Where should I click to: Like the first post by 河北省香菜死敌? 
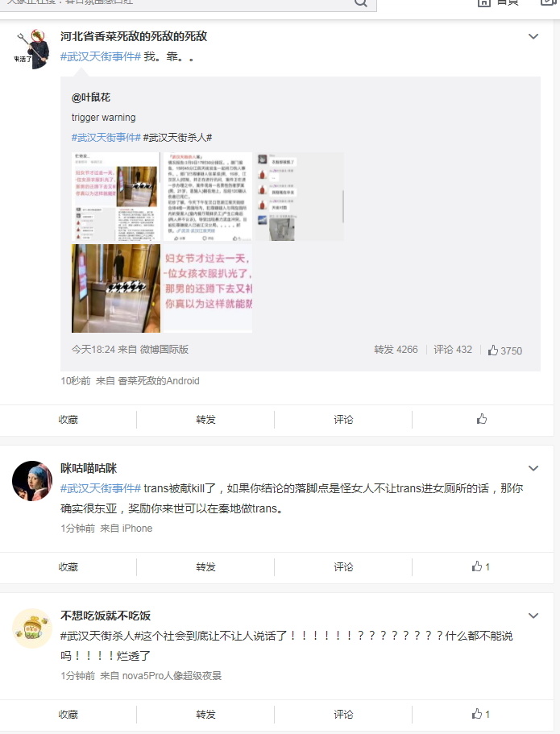point(482,419)
